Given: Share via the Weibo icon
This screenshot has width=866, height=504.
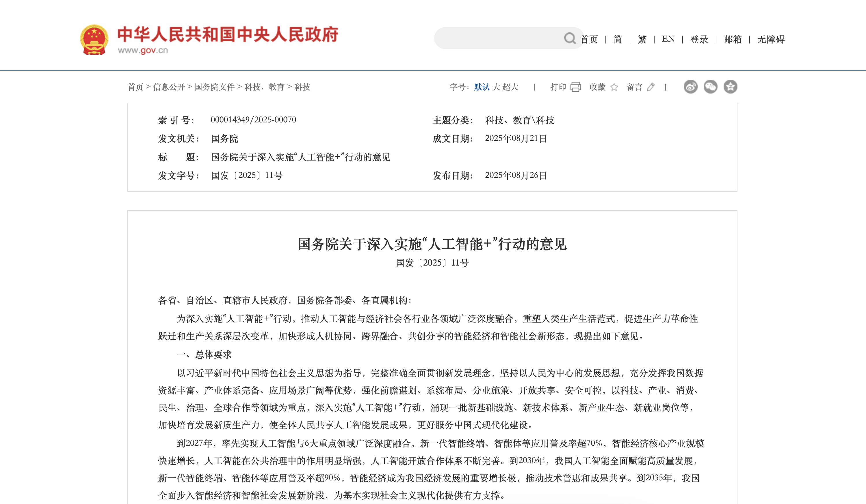Looking at the screenshot, I should coord(690,87).
